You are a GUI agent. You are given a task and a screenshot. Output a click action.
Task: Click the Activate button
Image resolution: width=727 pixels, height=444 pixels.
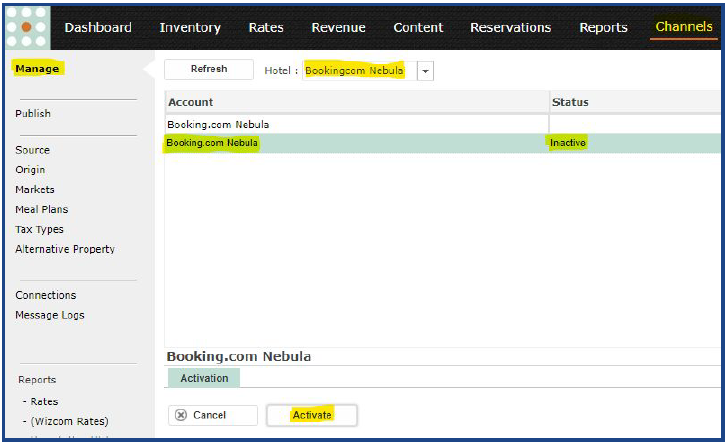tap(312, 415)
